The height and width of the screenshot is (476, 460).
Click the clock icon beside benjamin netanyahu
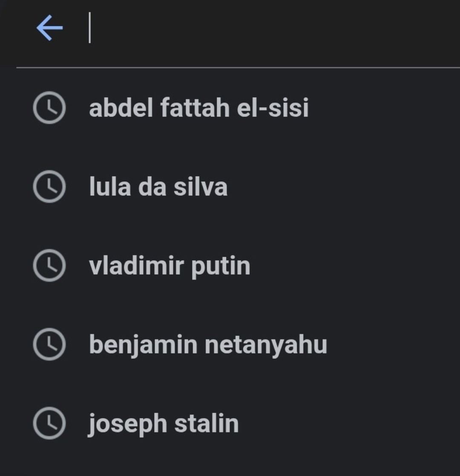tap(49, 344)
